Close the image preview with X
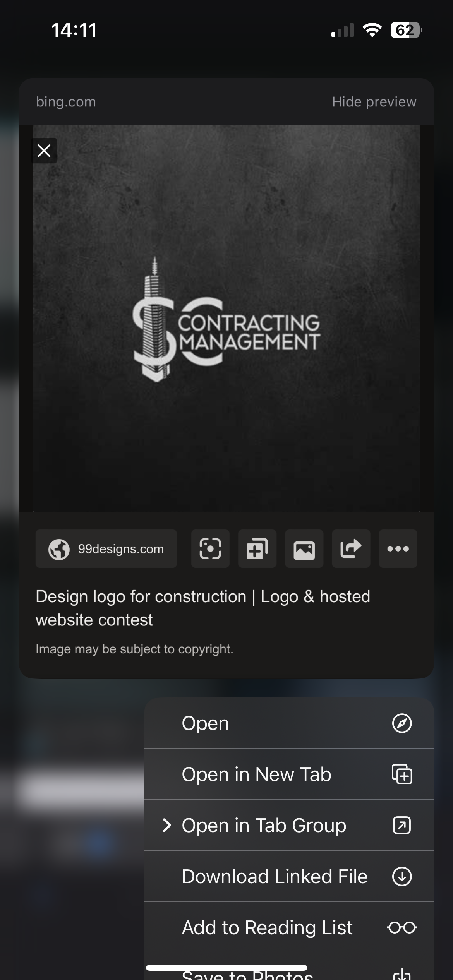The image size is (453, 980). (x=44, y=151)
